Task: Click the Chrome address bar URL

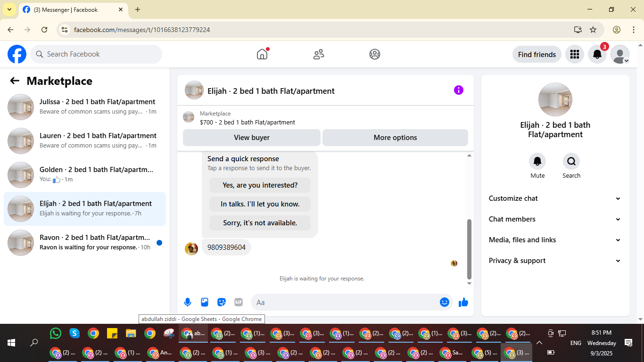Action: coord(142,30)
